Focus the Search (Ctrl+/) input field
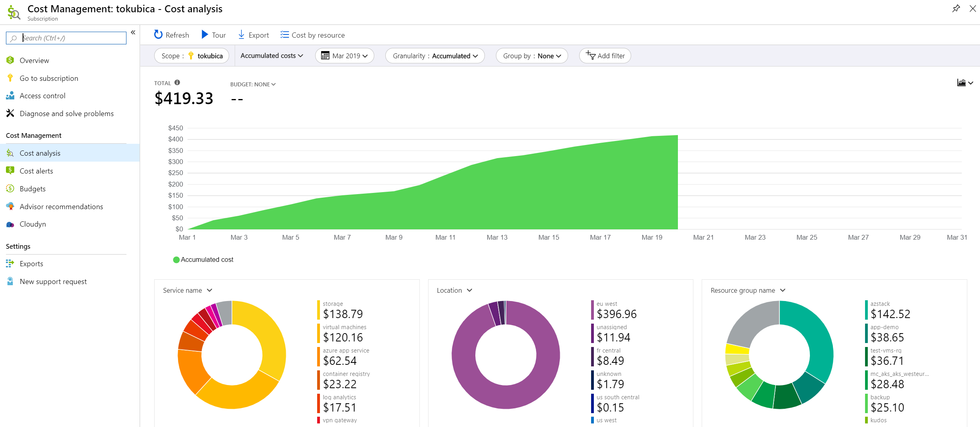The image size is (980, 427). click(66, 38)
